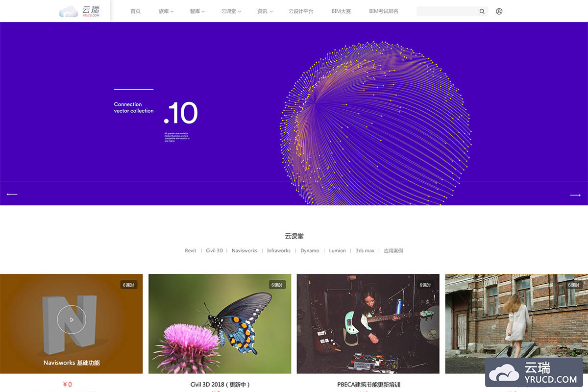The width and height of the screenshot is (588, 392).
Task: Go to previous banner slide arrow
Action: [x=12, y=195]
